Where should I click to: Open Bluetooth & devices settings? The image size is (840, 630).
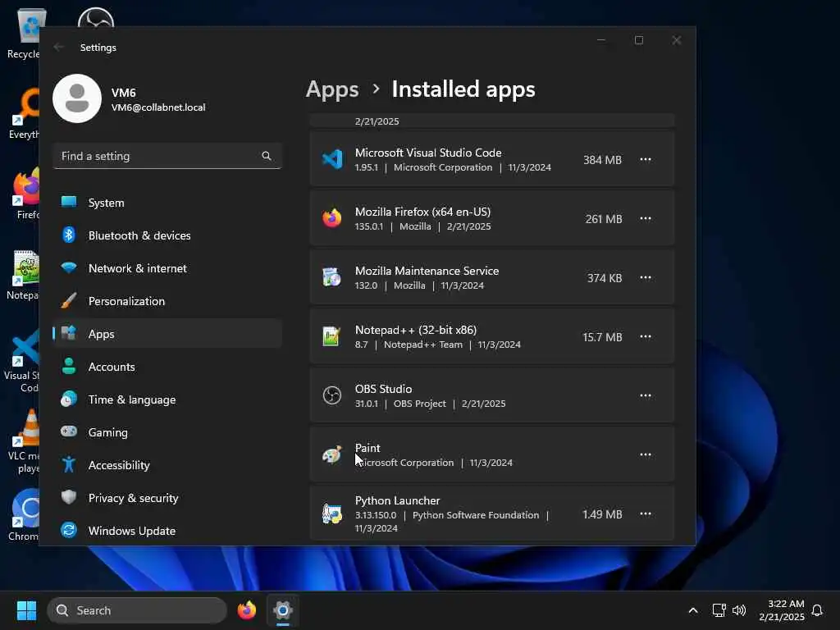click(167, 235)
